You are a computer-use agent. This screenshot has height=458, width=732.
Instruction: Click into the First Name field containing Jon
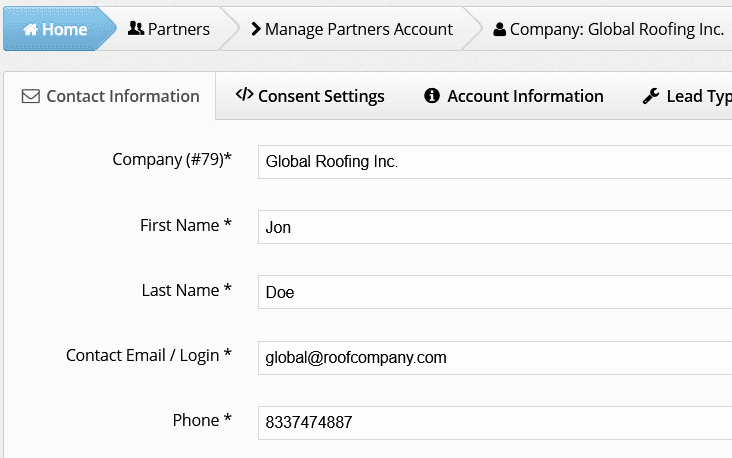(495, 227)
